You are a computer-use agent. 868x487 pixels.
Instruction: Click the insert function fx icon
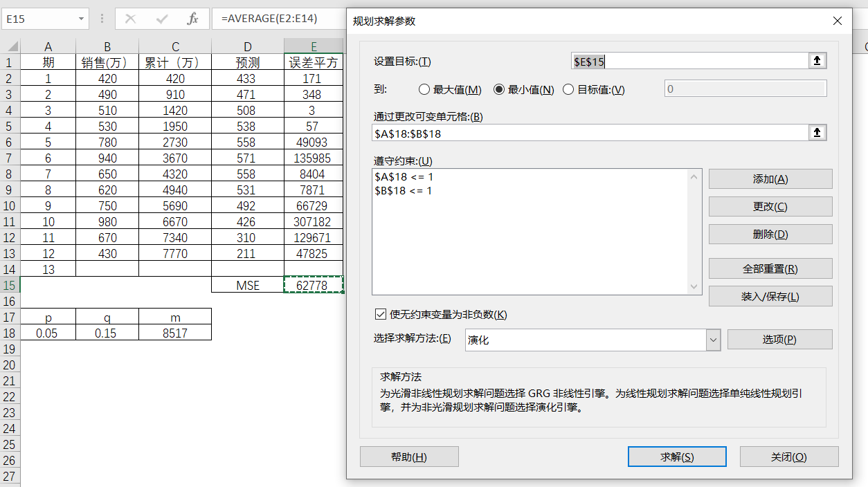[193, 19]
